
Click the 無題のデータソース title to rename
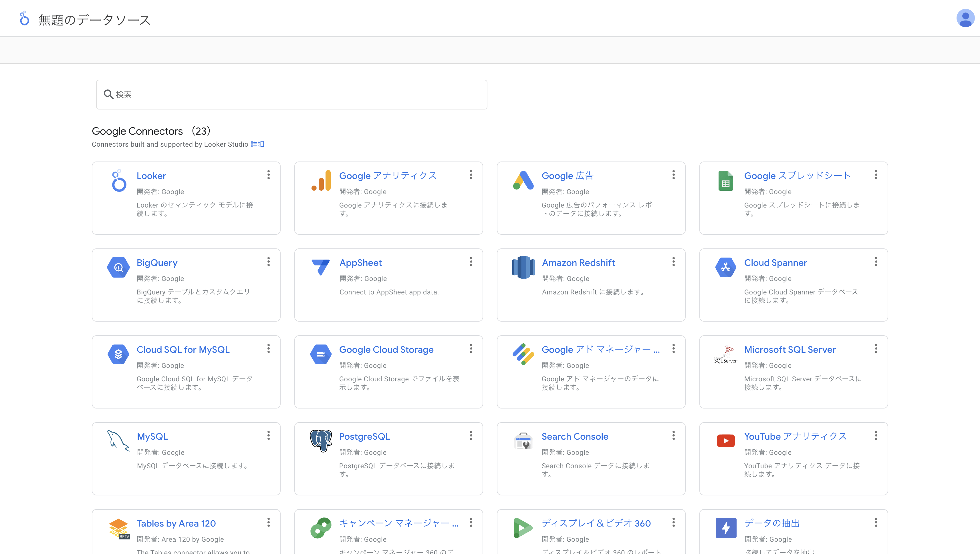(94, 20)
